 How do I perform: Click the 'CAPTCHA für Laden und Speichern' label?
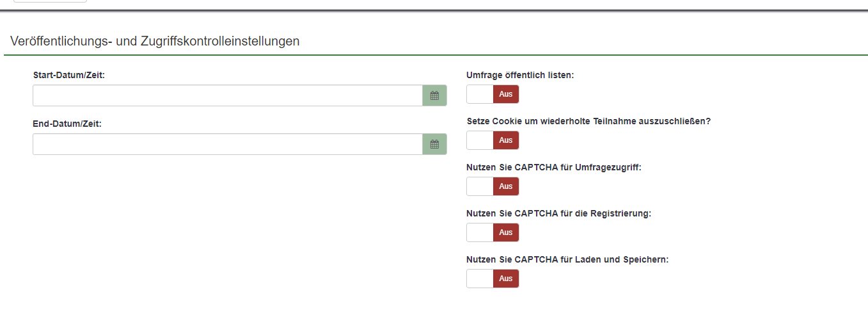[x=567, y=260]
